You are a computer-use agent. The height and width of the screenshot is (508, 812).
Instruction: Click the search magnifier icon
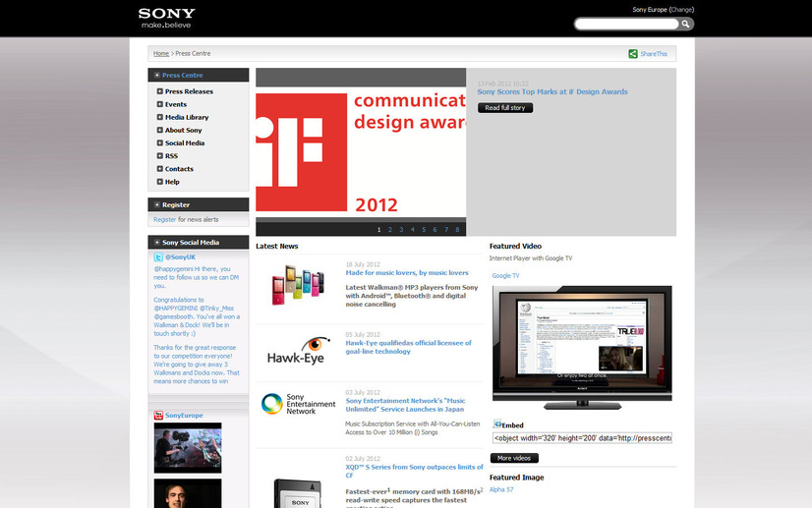pos(685,24)
